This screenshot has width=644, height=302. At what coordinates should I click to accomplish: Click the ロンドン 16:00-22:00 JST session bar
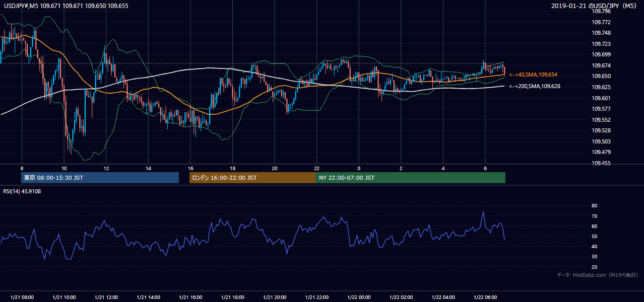point(252,178)
